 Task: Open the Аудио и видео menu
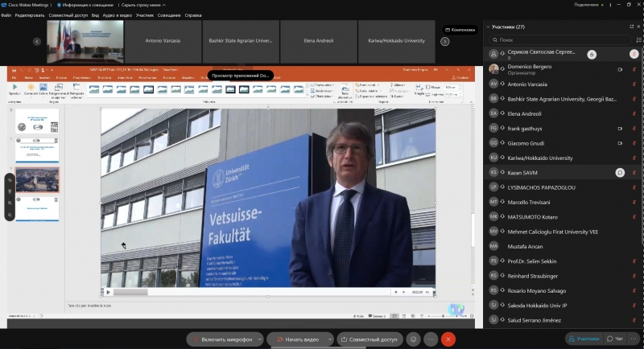[117, 15]
